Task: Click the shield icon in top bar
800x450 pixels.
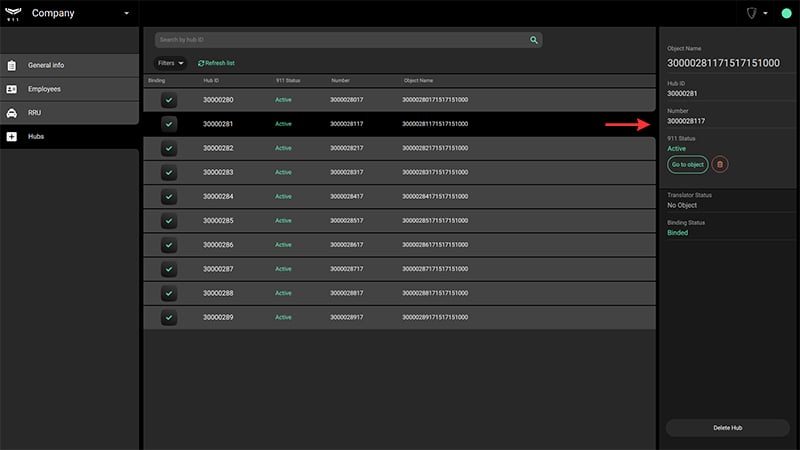Action: [752, 13]
